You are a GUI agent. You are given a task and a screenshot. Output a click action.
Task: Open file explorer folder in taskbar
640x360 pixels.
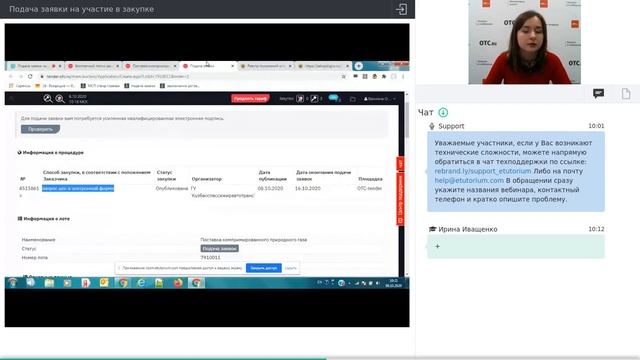click(x=49, y=282)
